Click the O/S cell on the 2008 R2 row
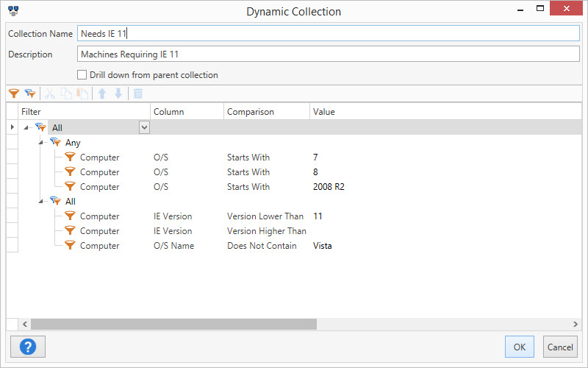The height and width of the screenshot is (368, 588). click(x=161, y=187)
